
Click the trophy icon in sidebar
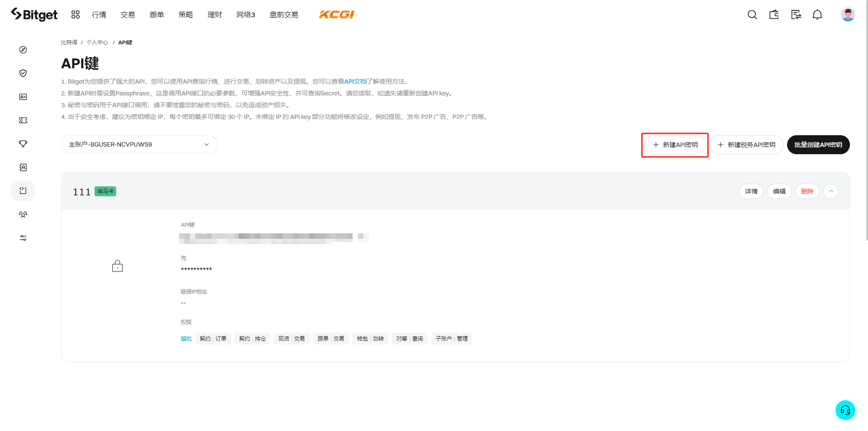pos(23,144)
